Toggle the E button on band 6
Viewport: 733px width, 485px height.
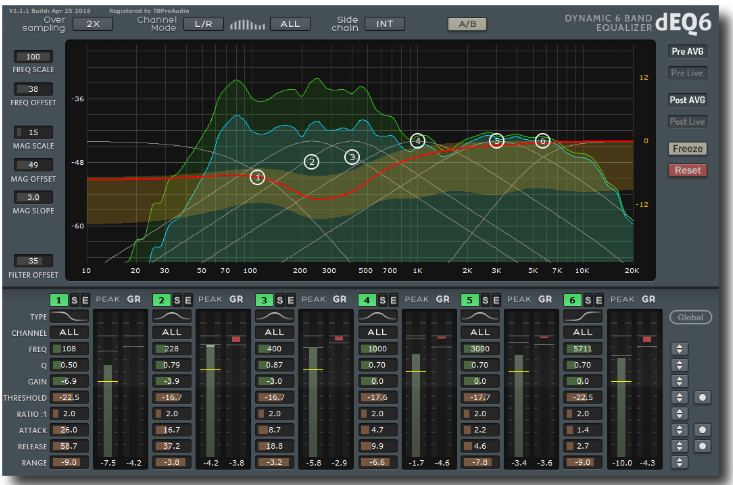coord(599,300)
